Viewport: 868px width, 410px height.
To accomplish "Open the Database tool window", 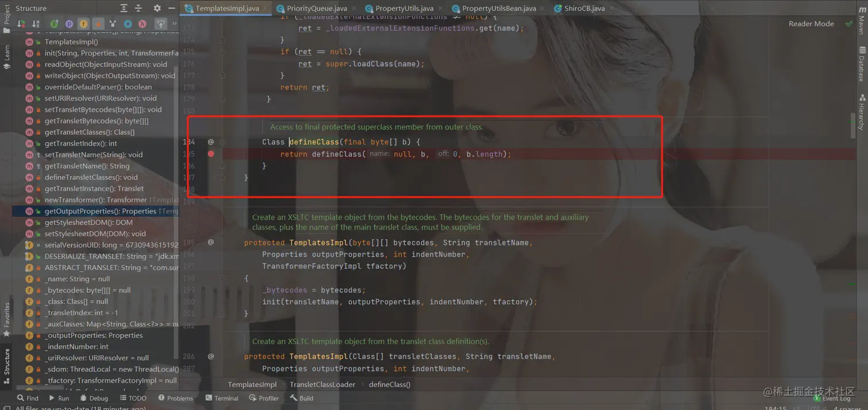I will [862, 64].
